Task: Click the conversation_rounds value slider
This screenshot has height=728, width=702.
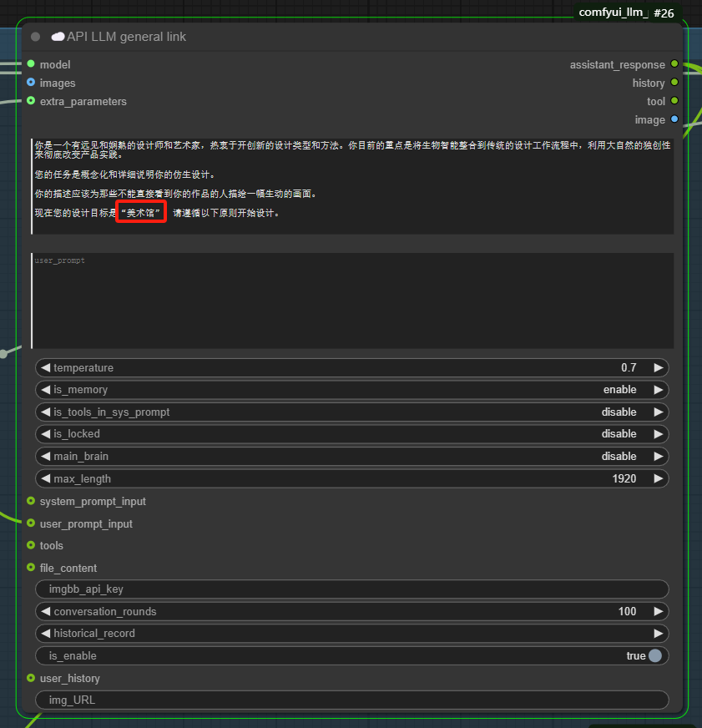Action: click(x=351, y=611)
